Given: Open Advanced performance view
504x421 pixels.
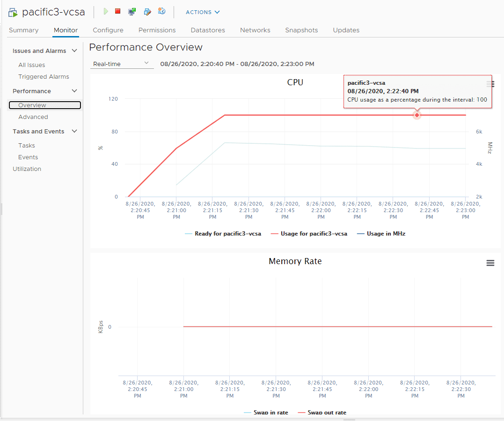Looking at the screenshot, I should tap(33, 117).
